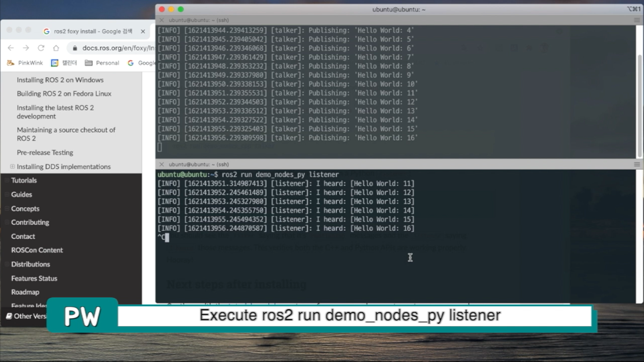Open the Concepts page

(25, 208)
